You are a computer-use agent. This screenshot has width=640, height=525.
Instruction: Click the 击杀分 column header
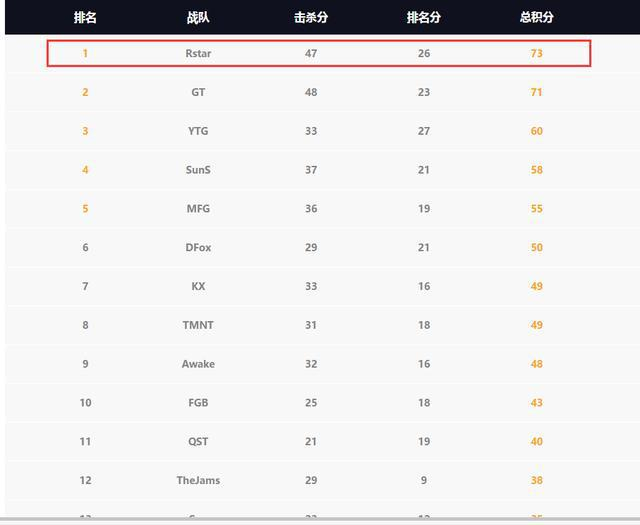tap(311, 18)
